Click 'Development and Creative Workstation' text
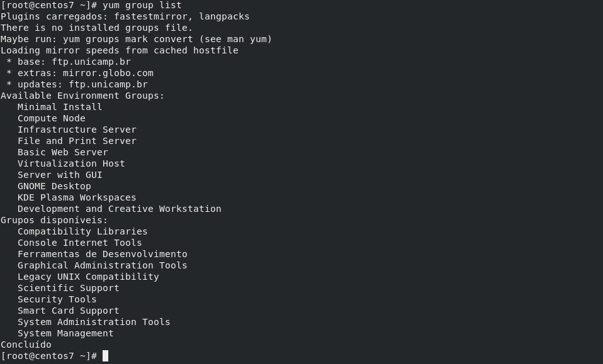 pos(120,209)
